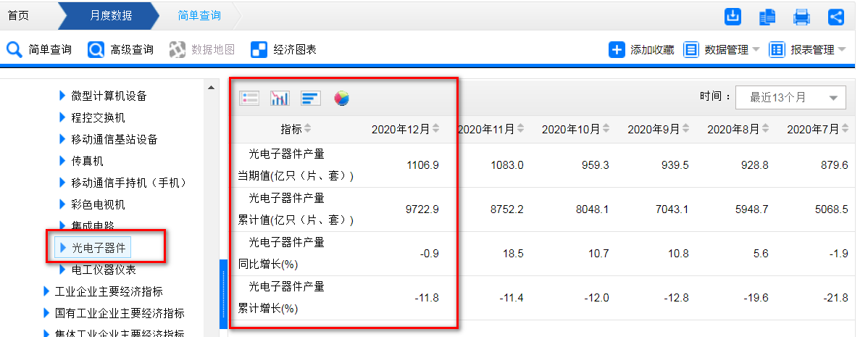868x337 pixels.
Task: Select 光电子器件 in the tree
Action: (x=99, y=248)
